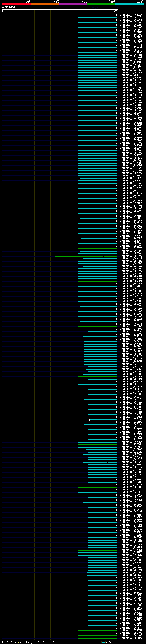The height and width of the screenshot is (644, 146).
Task: Select hit label UniRef100_Q54NI6
Action: coord(131,75)
